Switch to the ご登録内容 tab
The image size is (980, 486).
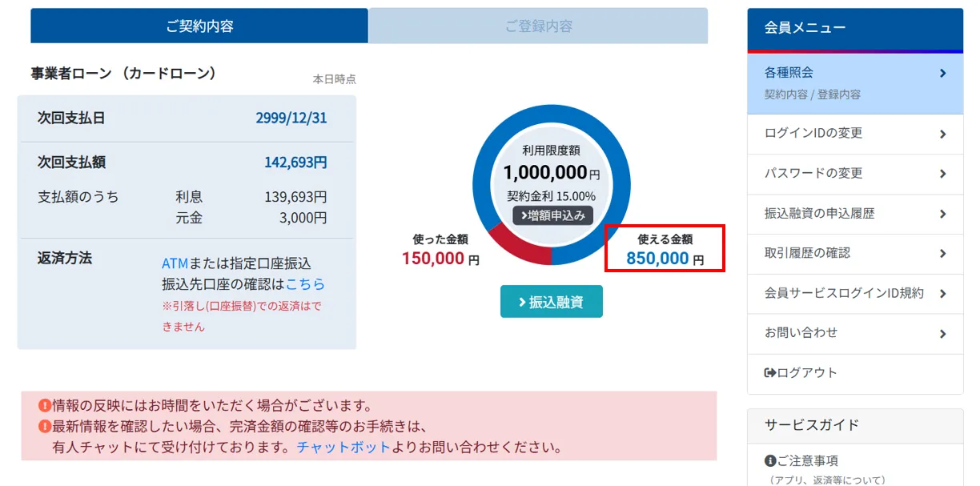[537, 26]
